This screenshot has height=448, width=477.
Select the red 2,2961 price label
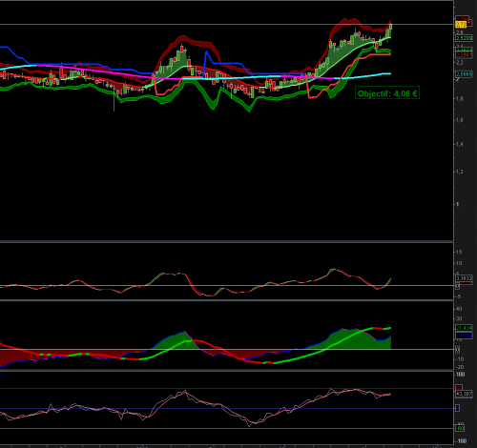coord(464,55)
